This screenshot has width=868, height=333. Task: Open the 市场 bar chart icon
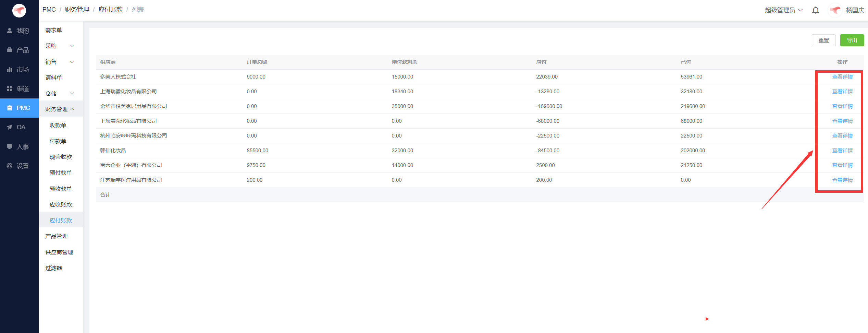pyautogui.click(x=10, y=69)
